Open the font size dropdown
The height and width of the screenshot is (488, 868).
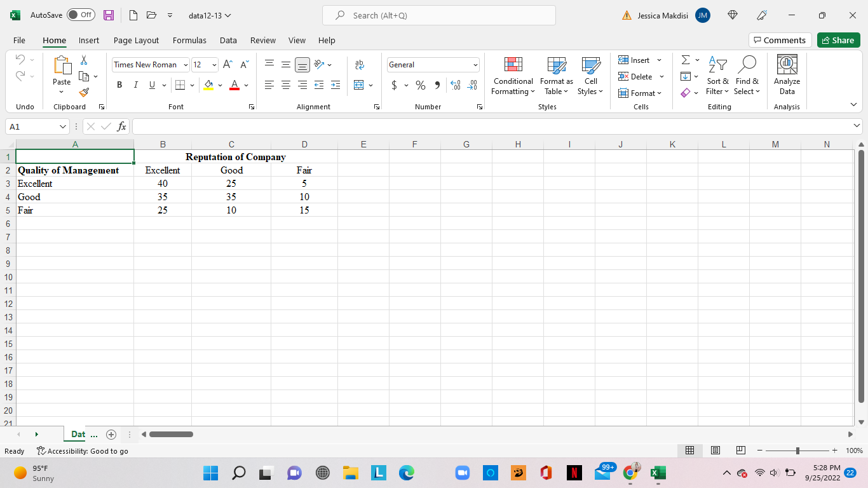coord(214,65)
